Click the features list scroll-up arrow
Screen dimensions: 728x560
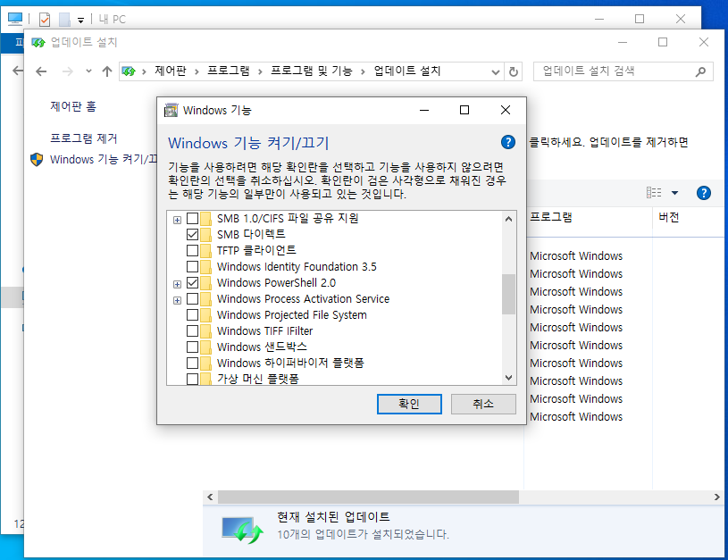pos(509,219)
